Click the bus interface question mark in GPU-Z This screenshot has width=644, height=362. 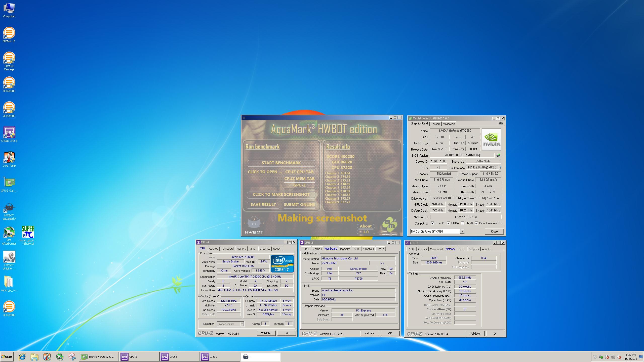[x=500, y=167]
